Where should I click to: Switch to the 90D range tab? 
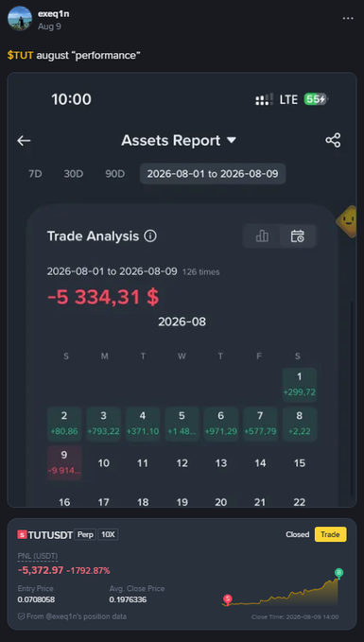tap(114, 174)
